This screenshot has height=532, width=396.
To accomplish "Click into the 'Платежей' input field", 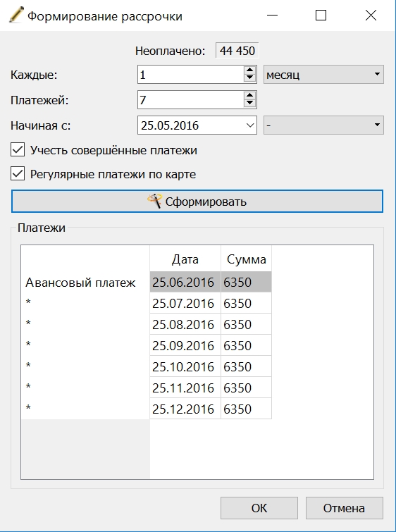I will click(x=191, y=100).
